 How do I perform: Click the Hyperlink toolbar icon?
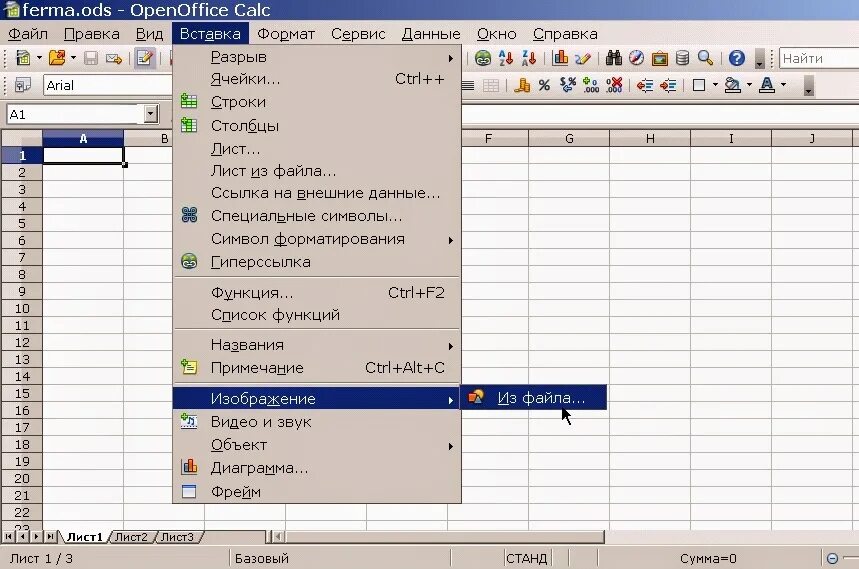coord(483,58)
